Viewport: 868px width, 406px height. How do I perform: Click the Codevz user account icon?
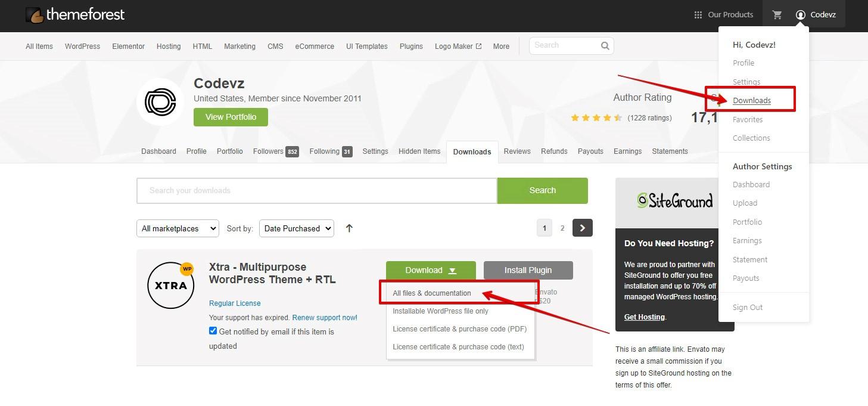pos(800,15)
